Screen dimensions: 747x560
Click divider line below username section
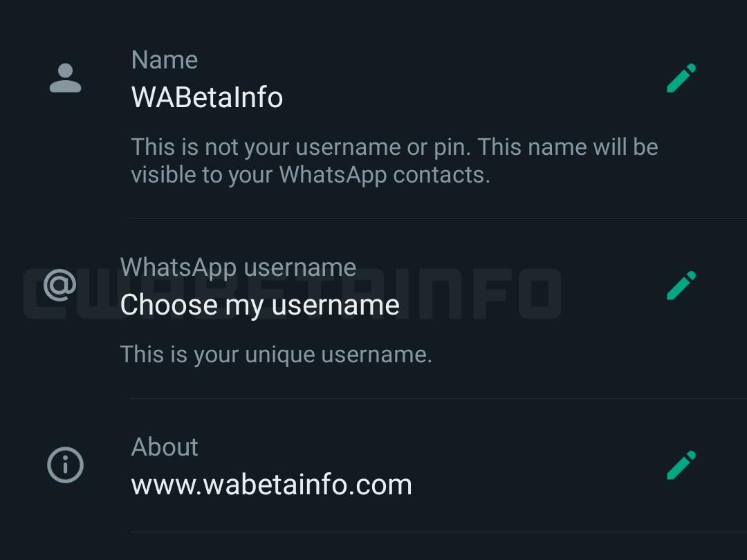coord(439,398)
